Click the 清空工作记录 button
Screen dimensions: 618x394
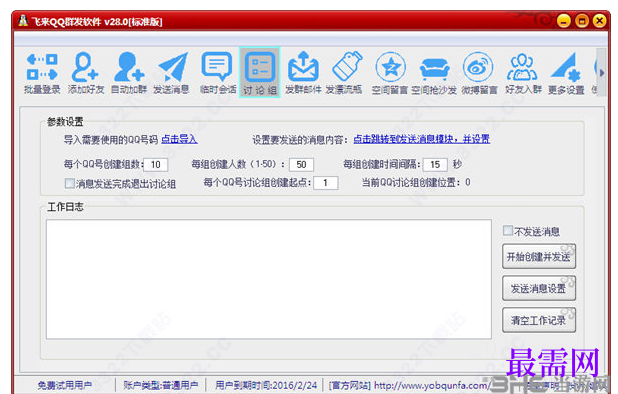[x=539, y=320]
